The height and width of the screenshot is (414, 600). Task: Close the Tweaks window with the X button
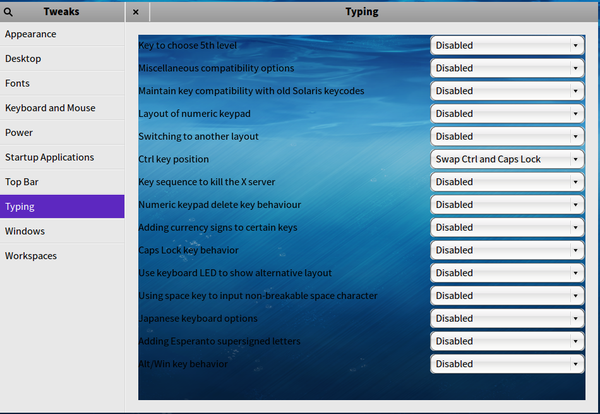(135, 12)
